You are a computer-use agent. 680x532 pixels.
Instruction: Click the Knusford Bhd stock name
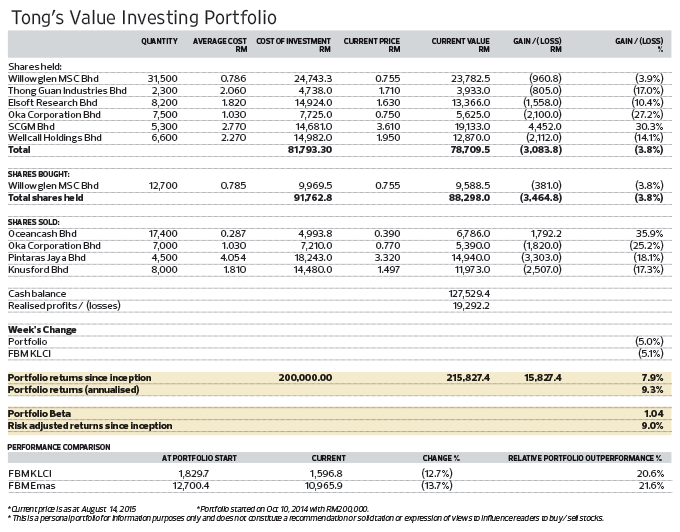(x=38, y=270)
